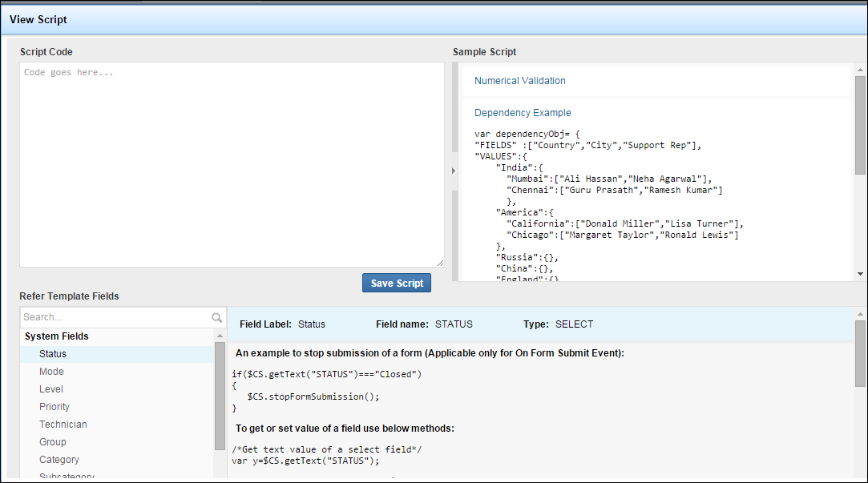Select the Group field
This screenshot has height=483, width=868.
coord(53,442)
